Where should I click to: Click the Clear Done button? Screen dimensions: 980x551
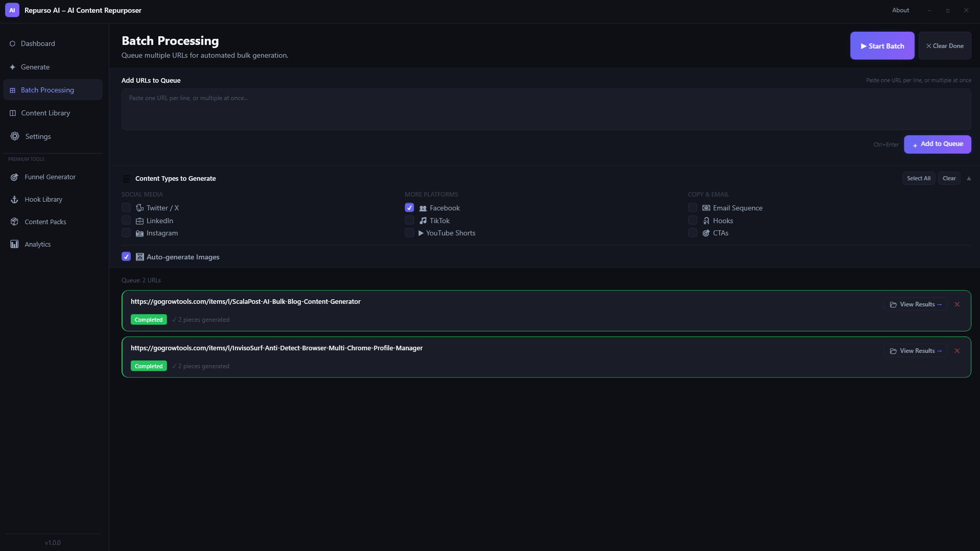tap(945, 46)
